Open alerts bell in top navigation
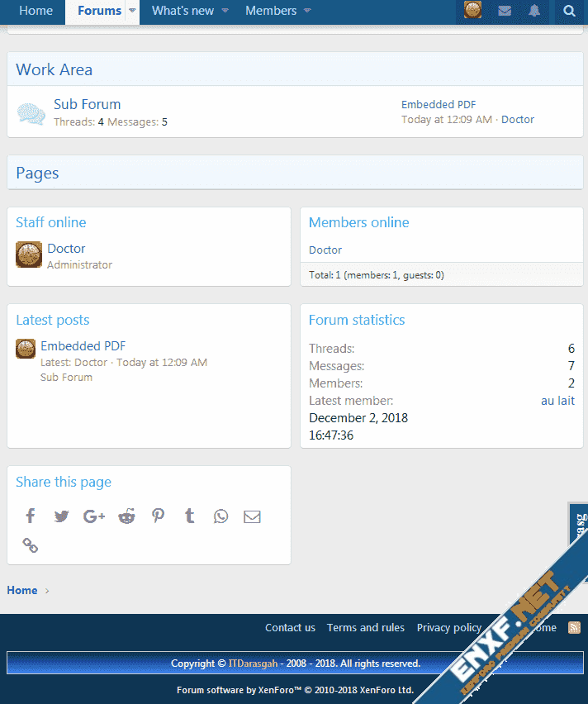The height and width of the screenshot is (704, 588). 535,11
